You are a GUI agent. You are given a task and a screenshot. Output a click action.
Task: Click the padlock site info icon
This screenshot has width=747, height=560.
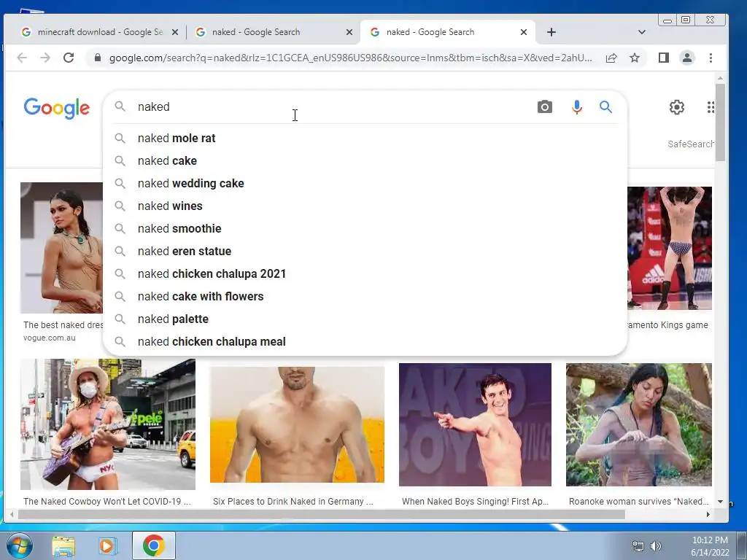(98, 58)
